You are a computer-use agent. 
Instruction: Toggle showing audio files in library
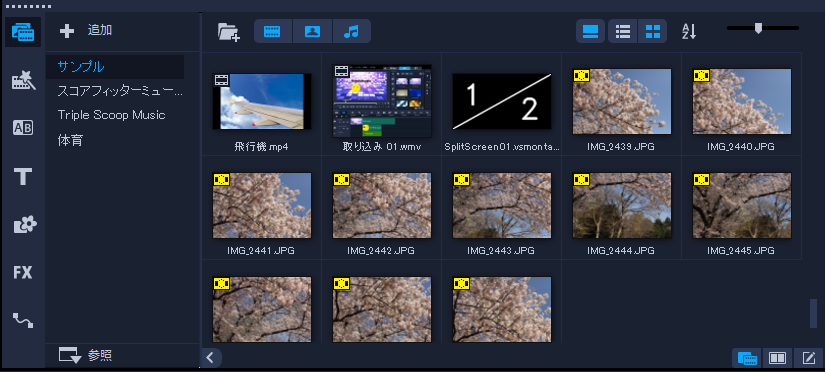click(351, 31)
